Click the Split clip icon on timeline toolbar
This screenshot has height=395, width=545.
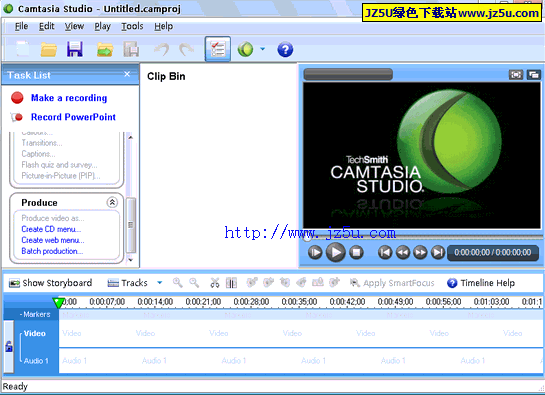click(231, 283)
